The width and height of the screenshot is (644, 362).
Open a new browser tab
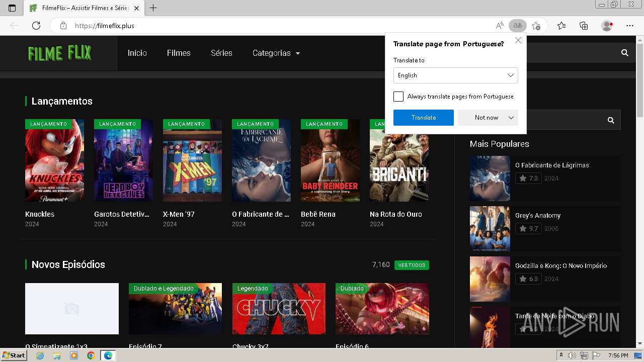tap(153, 8)
